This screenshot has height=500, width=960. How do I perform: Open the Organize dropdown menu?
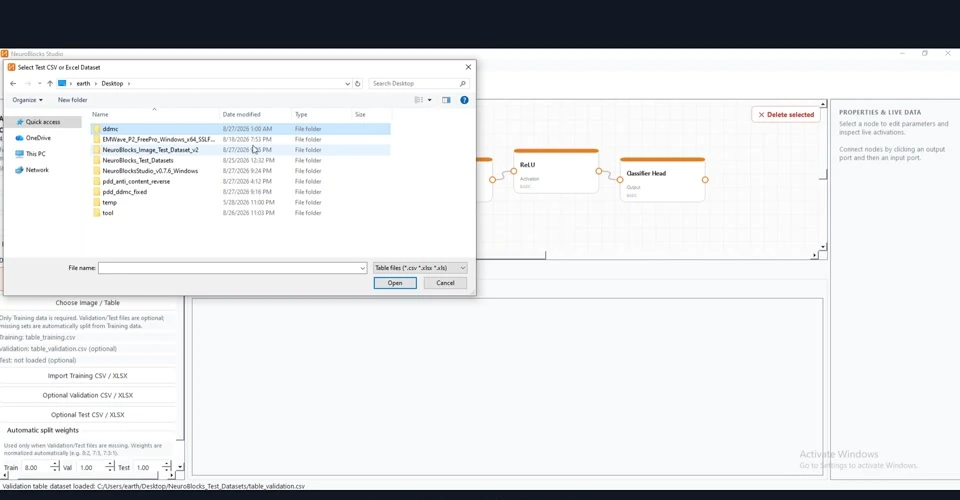(x=28, y=100)
